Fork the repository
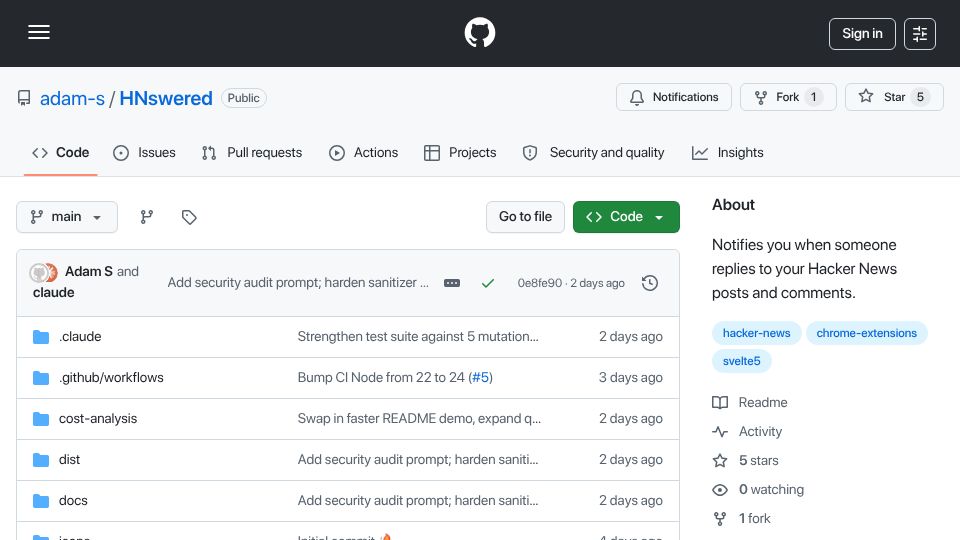Viewport: 960px width, 540px height. click(x=788, y=97)
